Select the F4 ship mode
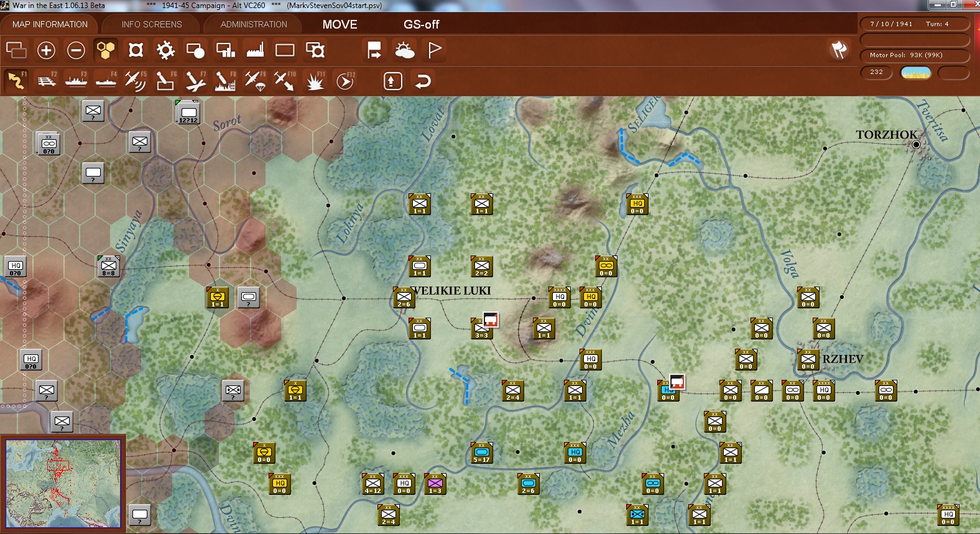The height and width of the screenshot is (534, 980). click(106, 81)
